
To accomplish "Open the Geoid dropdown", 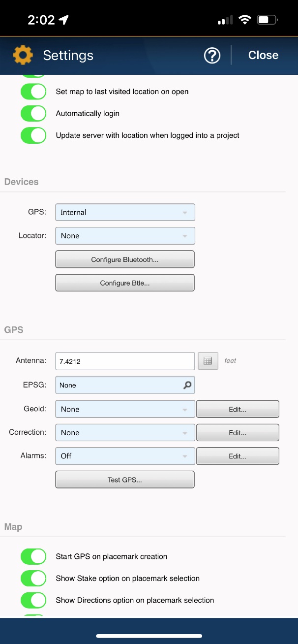I will [125, 409].
